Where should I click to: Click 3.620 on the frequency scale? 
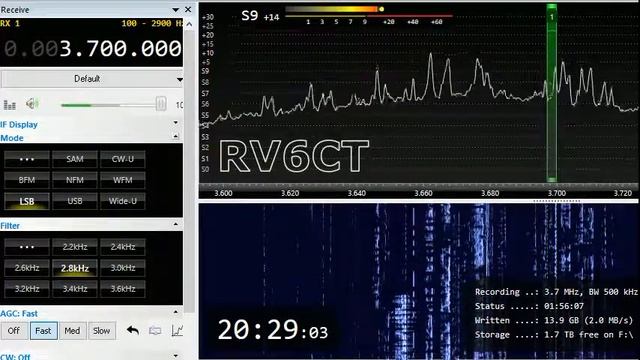[290, 193]
